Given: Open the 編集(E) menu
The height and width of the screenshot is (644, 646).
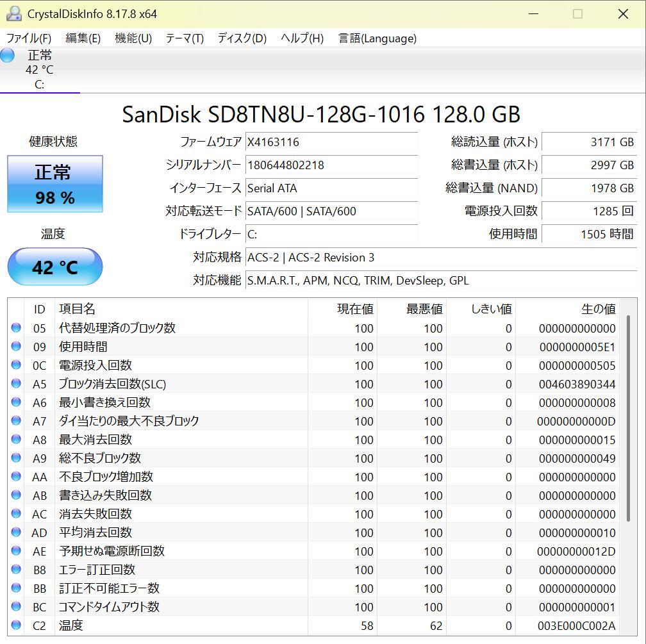Looking at the screenshot, I should pos(83,38).
